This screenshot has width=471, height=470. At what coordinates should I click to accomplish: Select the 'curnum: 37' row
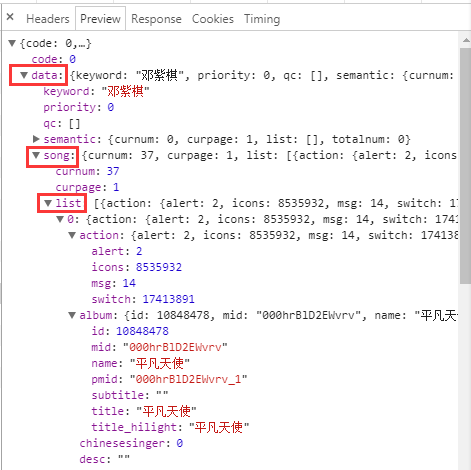point(87,171)
